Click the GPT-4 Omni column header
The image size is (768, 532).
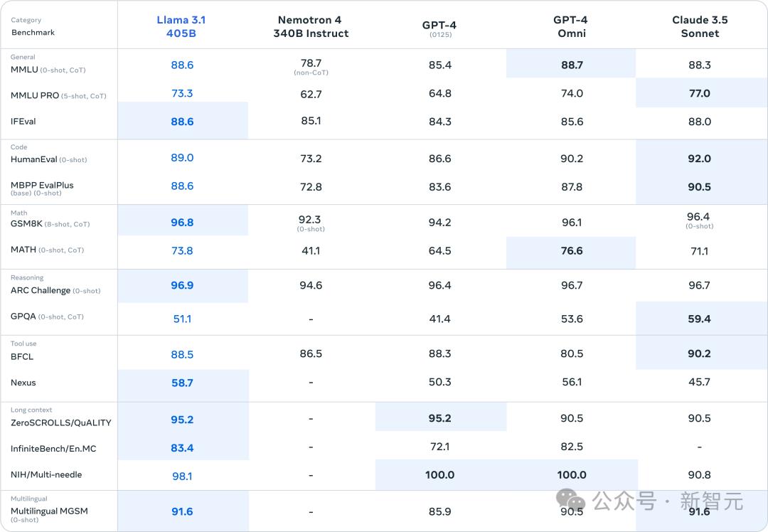(x=571, y=26)
